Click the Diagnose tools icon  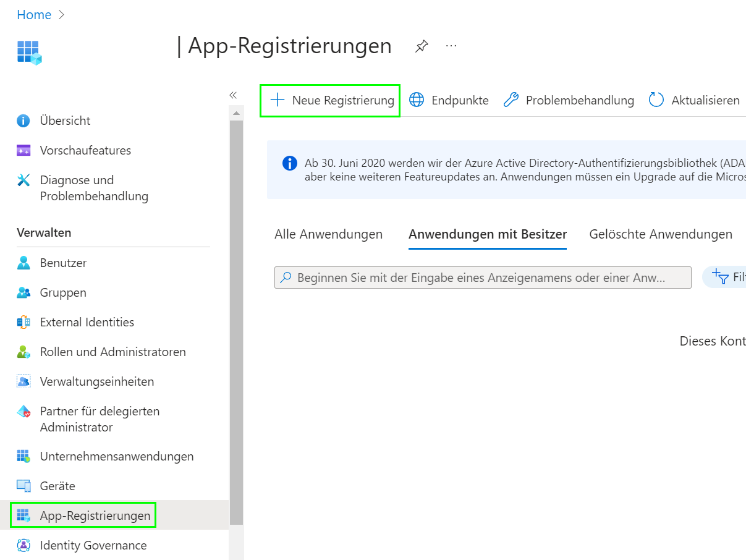point(23,180)
